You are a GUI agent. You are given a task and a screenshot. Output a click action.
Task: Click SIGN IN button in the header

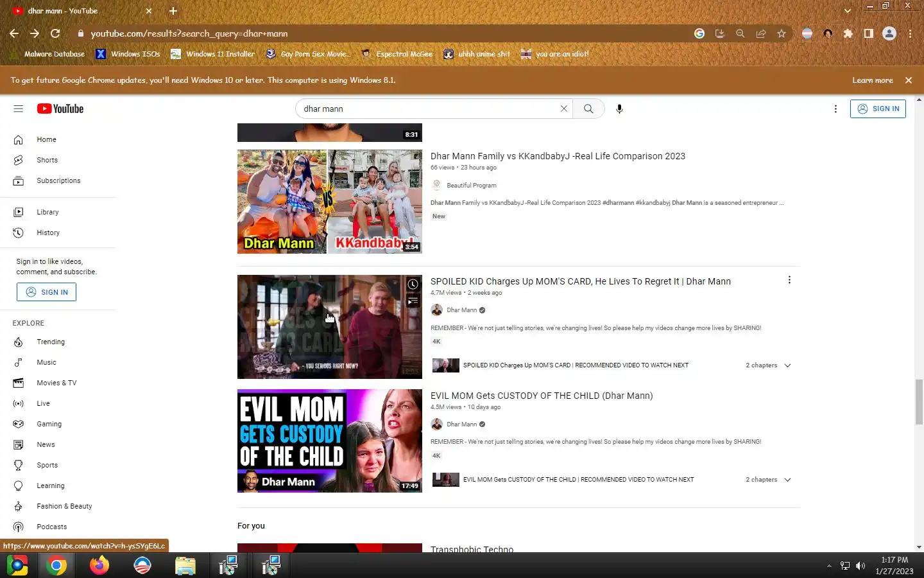pyautogui.click(x=878, y=109)
